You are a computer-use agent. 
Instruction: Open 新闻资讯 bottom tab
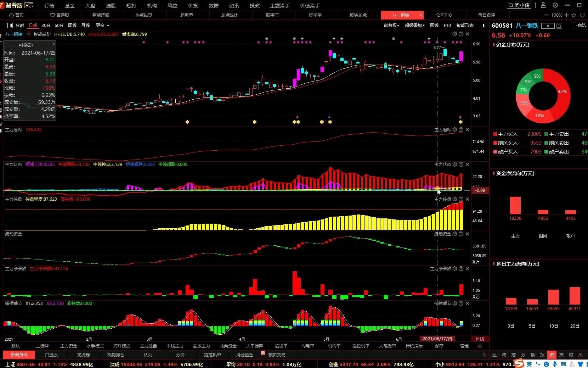tap(19, 355)
